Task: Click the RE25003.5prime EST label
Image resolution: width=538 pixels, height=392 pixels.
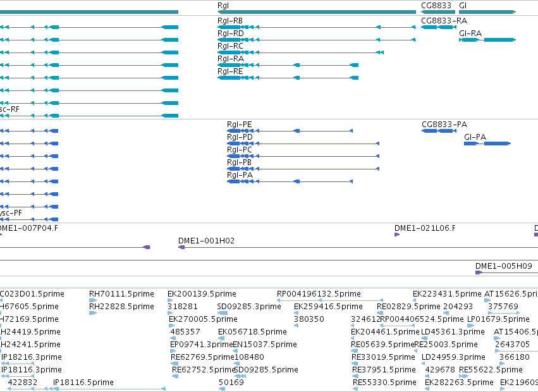Action: (446, 345)
